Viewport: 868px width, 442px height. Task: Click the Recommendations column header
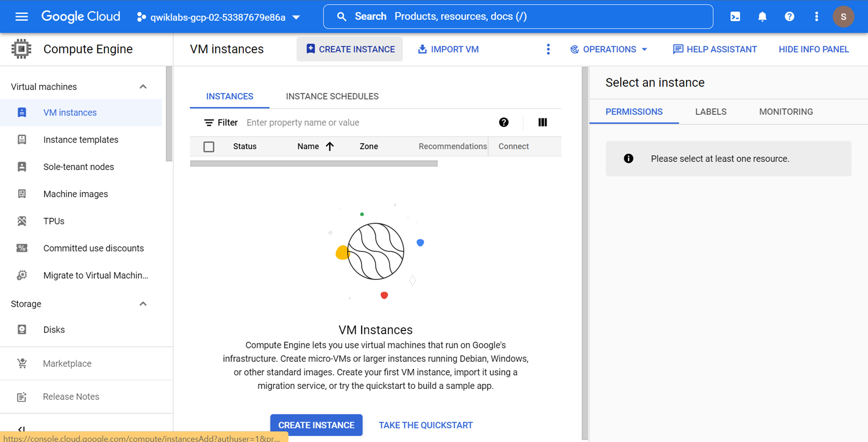pos(453,146)
